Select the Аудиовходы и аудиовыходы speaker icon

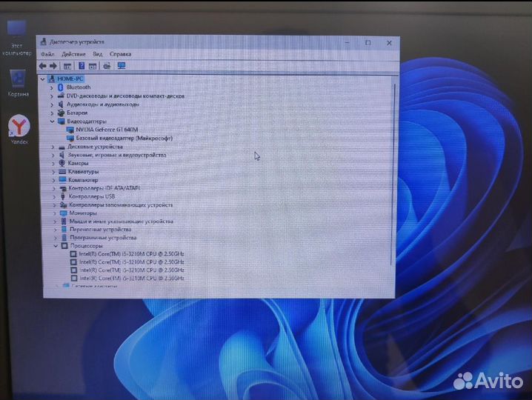click(61, 104)
